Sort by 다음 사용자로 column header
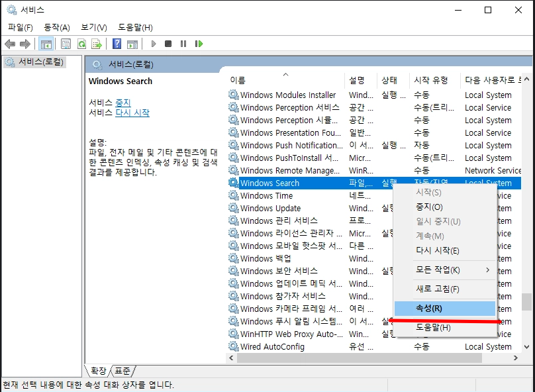Screen dimensions: 535x392 pyautogui.click(x=491, y=80)
